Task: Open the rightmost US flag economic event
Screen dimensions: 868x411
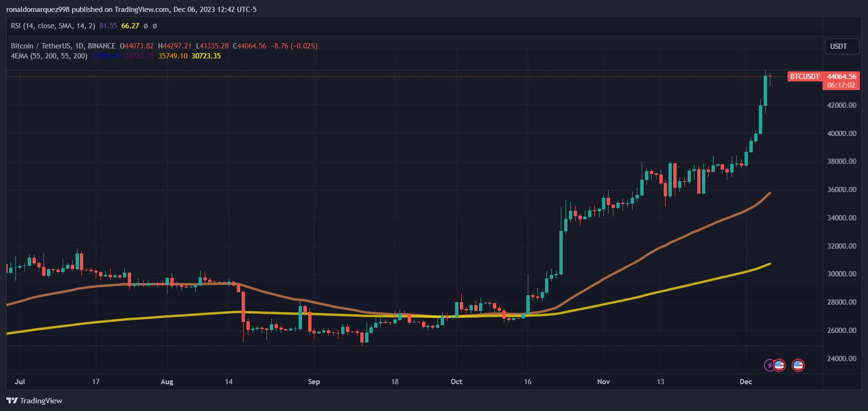Action: click(x=798, y=365)
